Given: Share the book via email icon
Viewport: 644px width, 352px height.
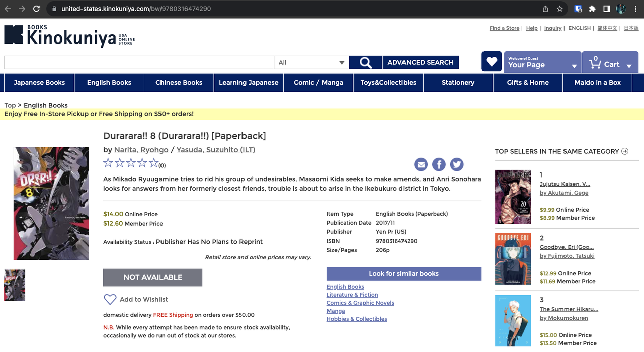Looking at the screenshot, I should click(x=421, y=164).
